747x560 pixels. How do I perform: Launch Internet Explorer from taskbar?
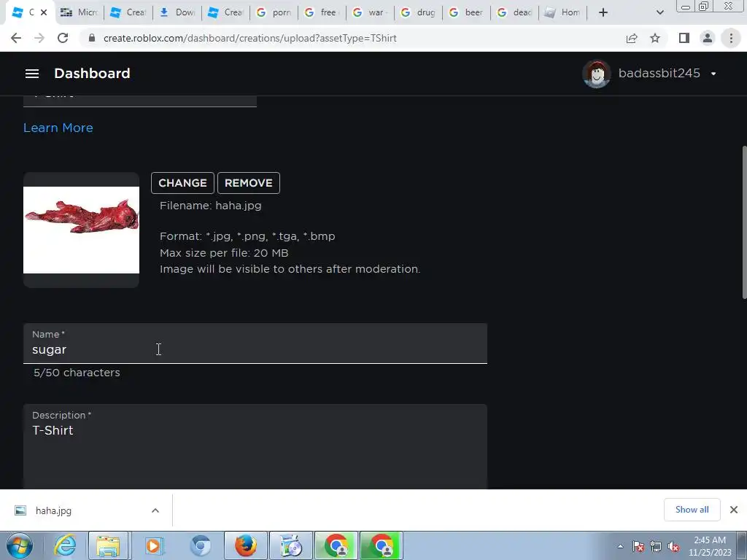(64, 545)
